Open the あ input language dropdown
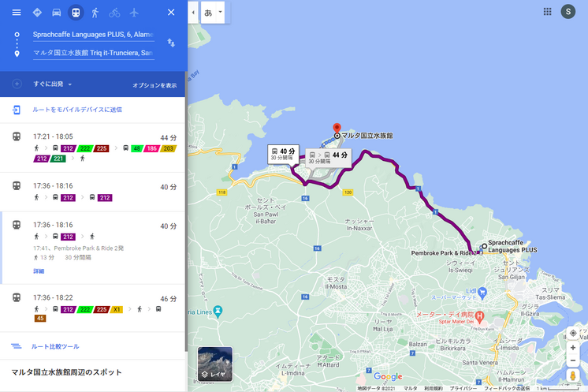 213,13
